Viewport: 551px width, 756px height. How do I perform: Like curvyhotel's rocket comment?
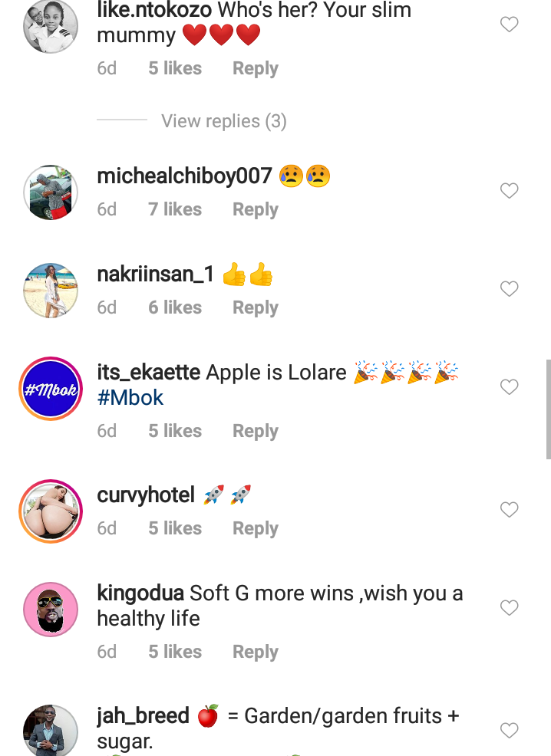click(x=509, y=510)
